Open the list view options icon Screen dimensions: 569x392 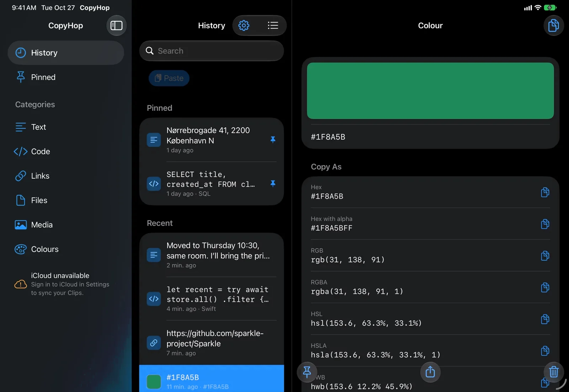click(273, 26)
